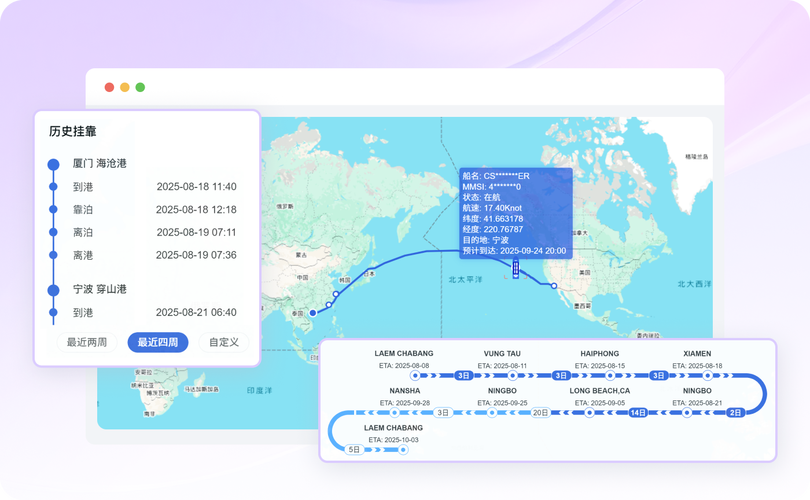This screenshot has width=810, height=500.
Task: Click the green maximize window dot
Action: [140, 87]
